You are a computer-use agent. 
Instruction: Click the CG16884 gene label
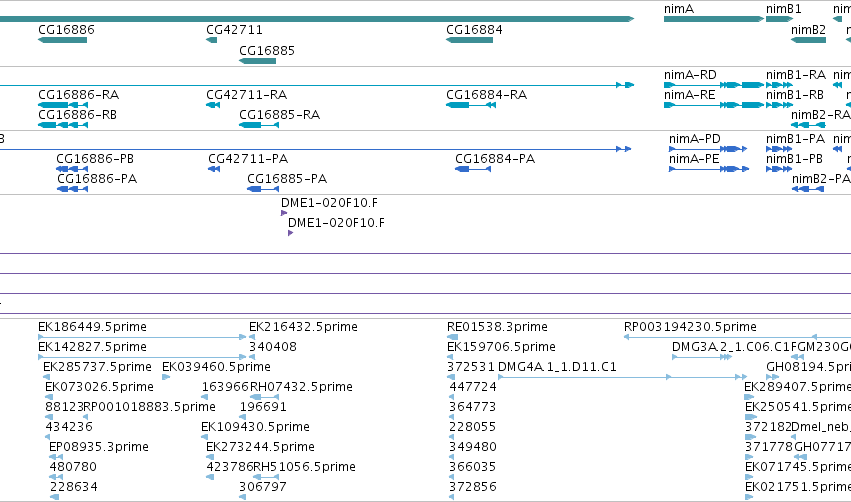tap(474, 30)
